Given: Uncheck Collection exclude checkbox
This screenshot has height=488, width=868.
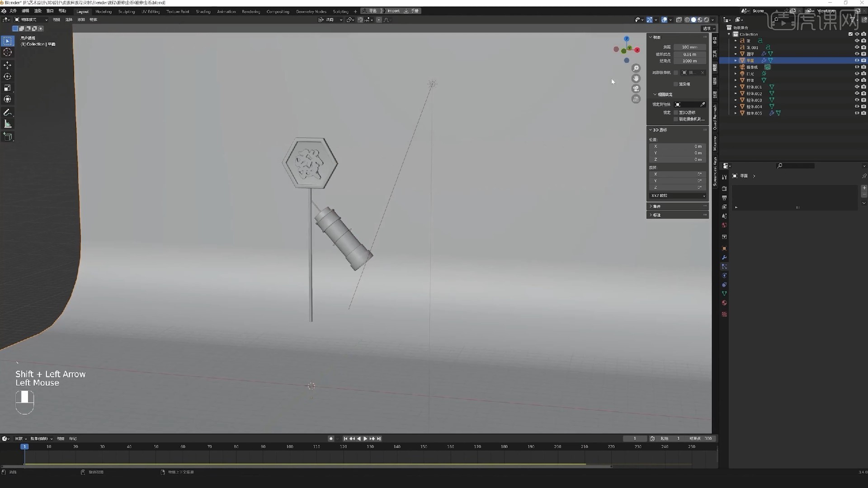Looking at the screenshot, I should point(850,34).
